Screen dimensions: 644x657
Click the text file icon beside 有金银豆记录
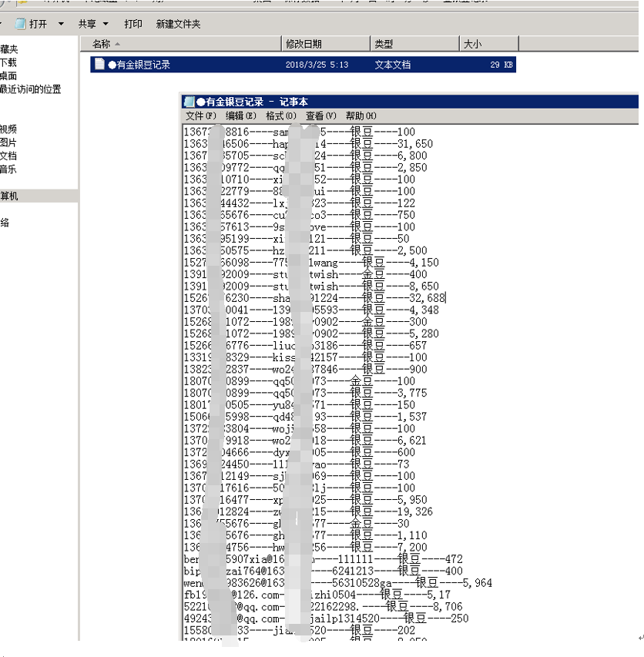coord(99,65)
